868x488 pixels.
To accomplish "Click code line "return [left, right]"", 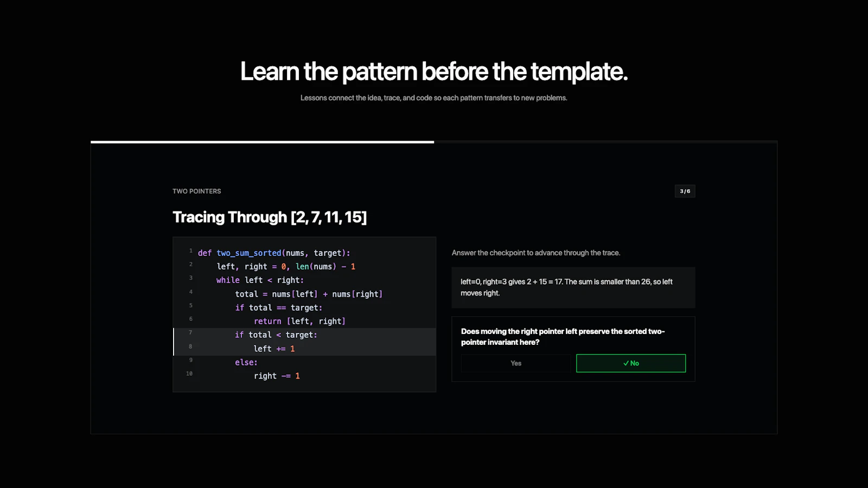I will tap(299, 322).
